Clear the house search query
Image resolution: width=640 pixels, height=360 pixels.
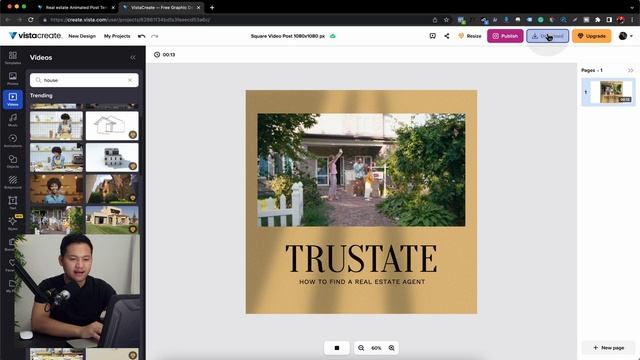tap(130, 80)
